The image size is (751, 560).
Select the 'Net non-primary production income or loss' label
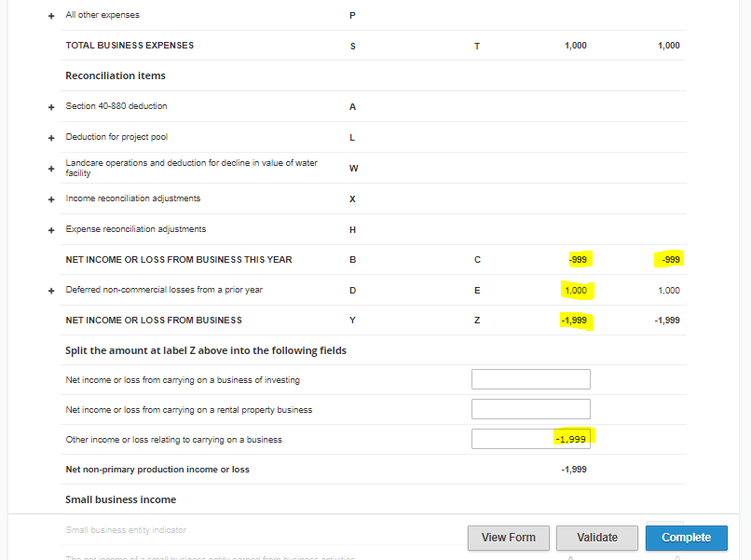[x=157, y=470]
